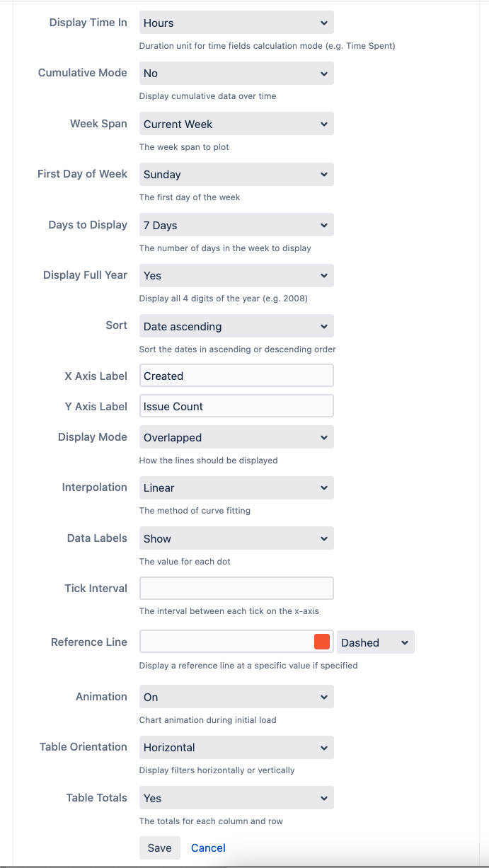
Task: Select a different First Day of Week
Action: point(236,174)
